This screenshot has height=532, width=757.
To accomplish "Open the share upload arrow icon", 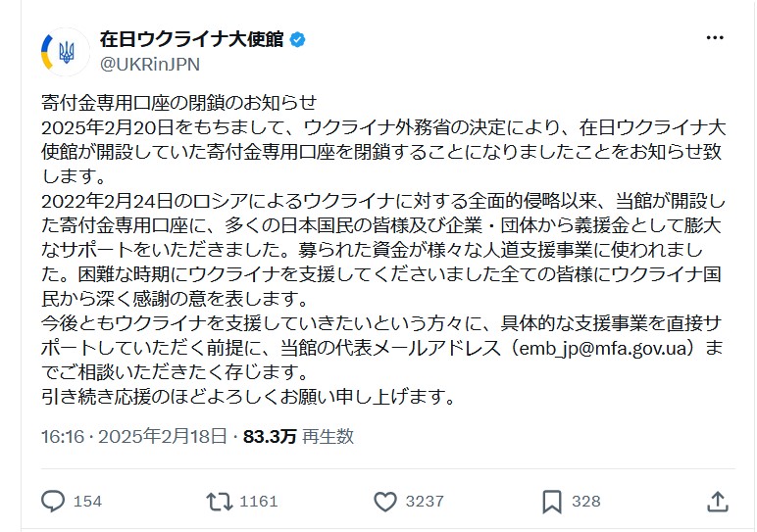I will click(x=718, y=501).
